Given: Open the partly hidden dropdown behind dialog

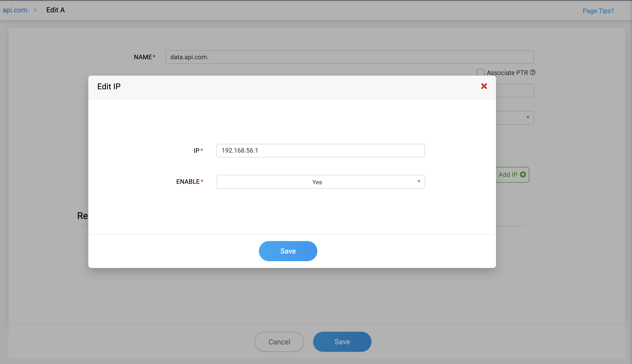Looking at the screenshot, I should tap(515, 118).
